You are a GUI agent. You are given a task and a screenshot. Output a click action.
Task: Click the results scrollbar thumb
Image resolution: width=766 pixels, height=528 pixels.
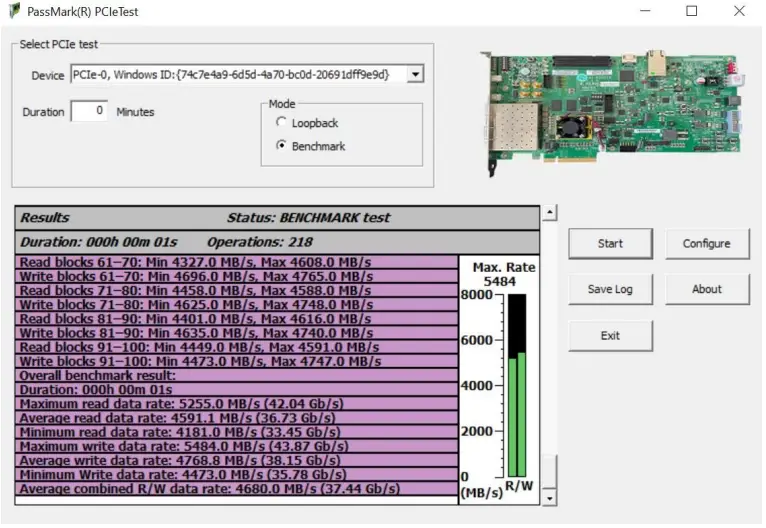tap(550, 471)
